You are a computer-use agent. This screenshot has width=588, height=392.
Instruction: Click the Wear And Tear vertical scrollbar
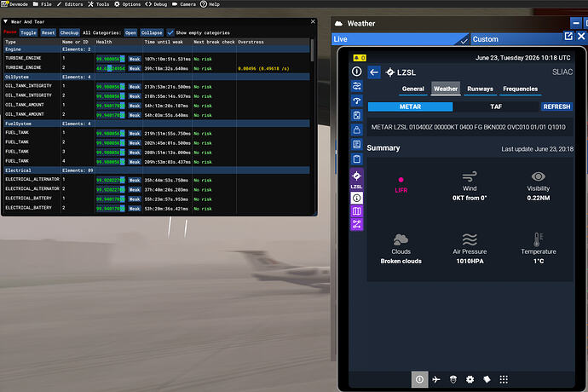pos(313,50)
